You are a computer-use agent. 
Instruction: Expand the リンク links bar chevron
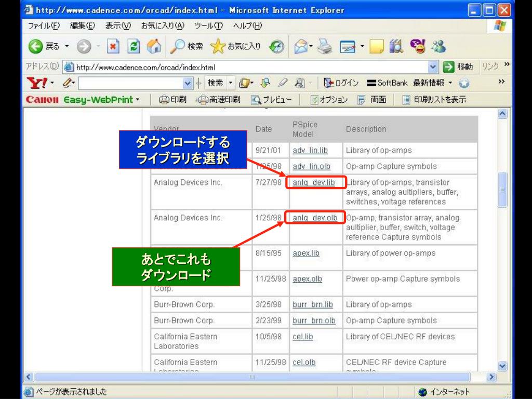[x=507, y=64]
